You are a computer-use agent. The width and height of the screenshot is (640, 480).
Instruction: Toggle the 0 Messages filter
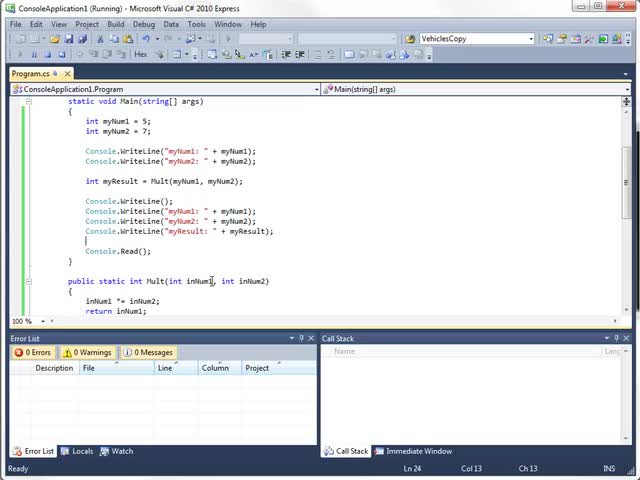click(148, 352)
